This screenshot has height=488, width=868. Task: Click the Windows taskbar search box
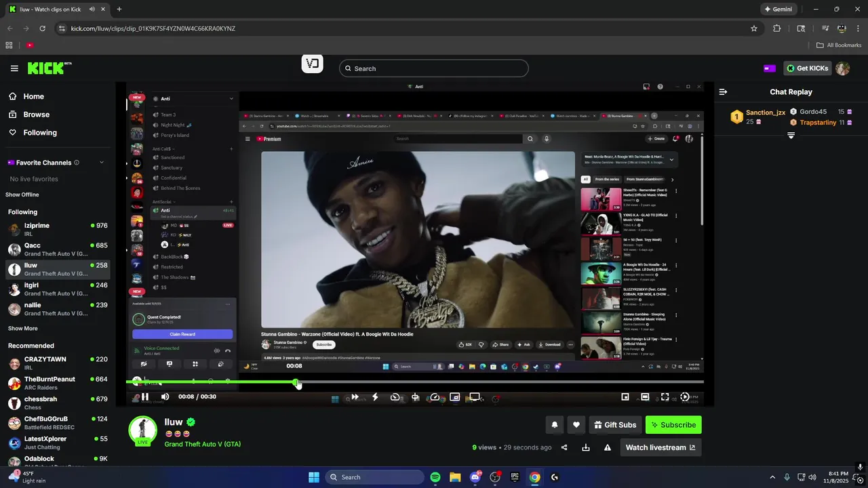pyautogui.click(x=374, y=477)
